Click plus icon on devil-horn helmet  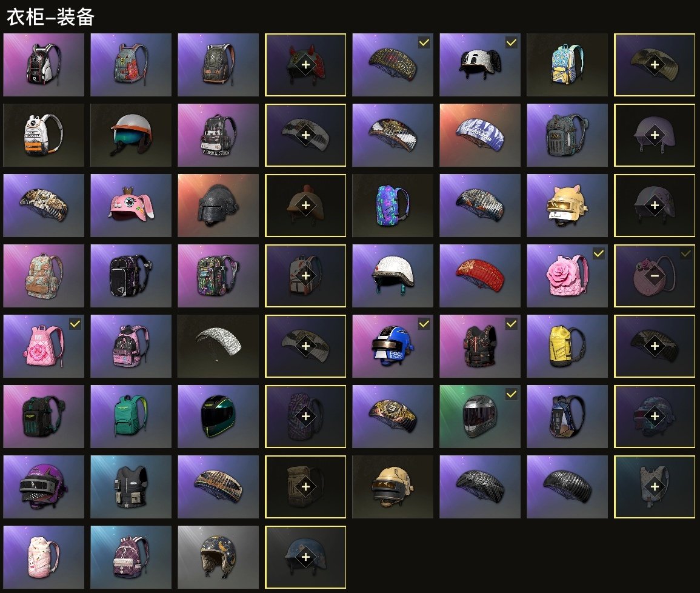point(305,65)
